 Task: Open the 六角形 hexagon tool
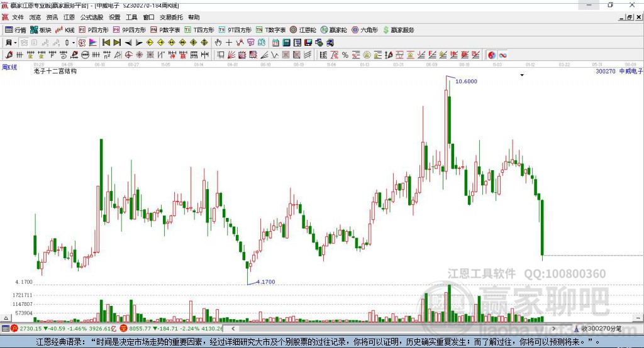365,30
